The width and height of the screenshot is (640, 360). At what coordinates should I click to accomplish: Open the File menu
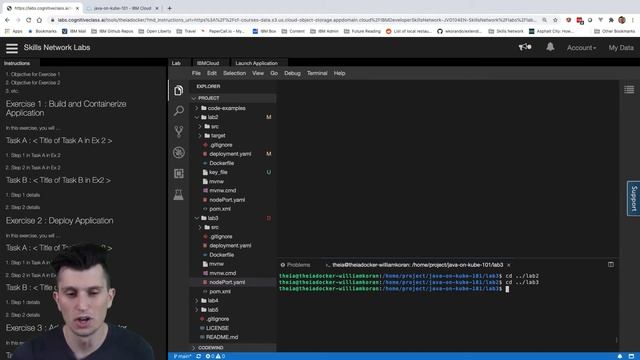coord(196,73)
